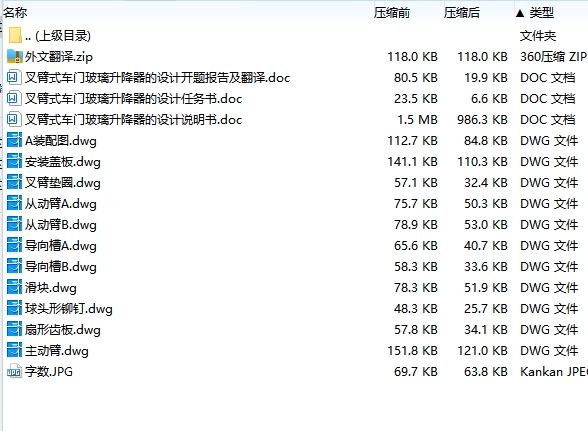Select file 从动臂A.dwg
Screen dimensions: 588x431
61,204
